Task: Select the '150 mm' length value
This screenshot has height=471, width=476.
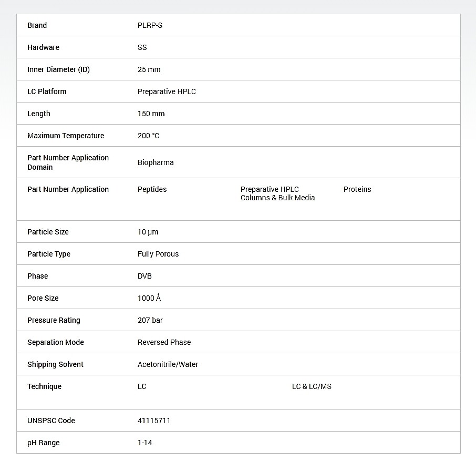Action: [151, 114]
